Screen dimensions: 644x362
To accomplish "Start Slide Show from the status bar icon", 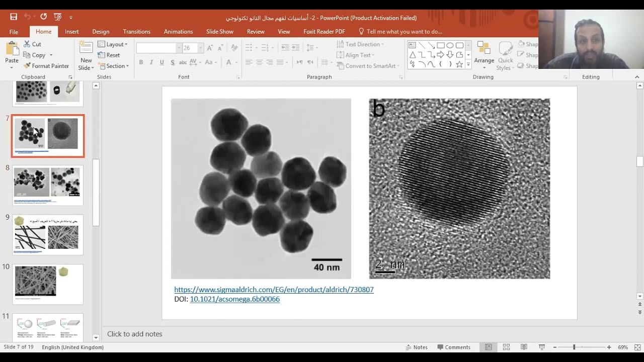I will tap(542, 347).
